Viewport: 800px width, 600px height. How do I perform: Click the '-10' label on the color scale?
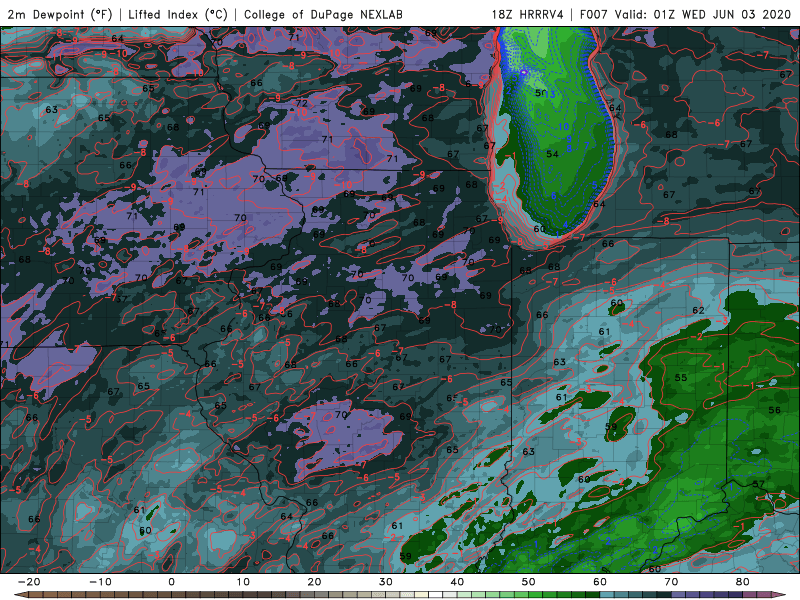[x=100, y=582]
